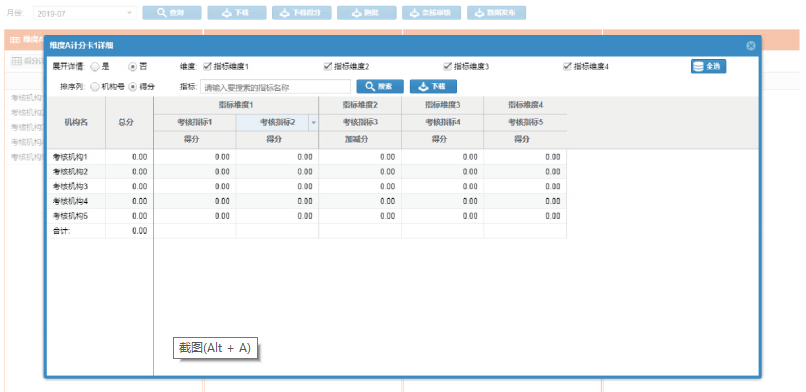
Task: Click the 查询 button in background page
Action: click(172, 13)
